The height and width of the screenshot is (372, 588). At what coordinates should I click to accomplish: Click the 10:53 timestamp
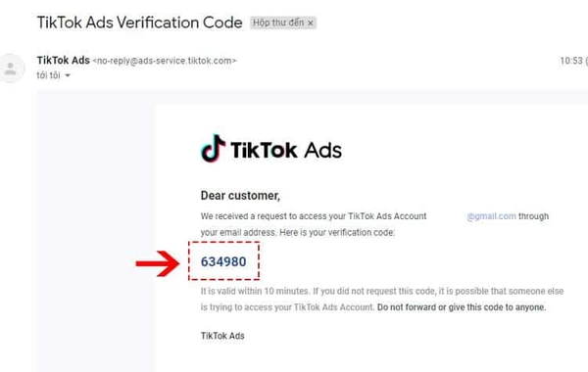pos(571,61)
